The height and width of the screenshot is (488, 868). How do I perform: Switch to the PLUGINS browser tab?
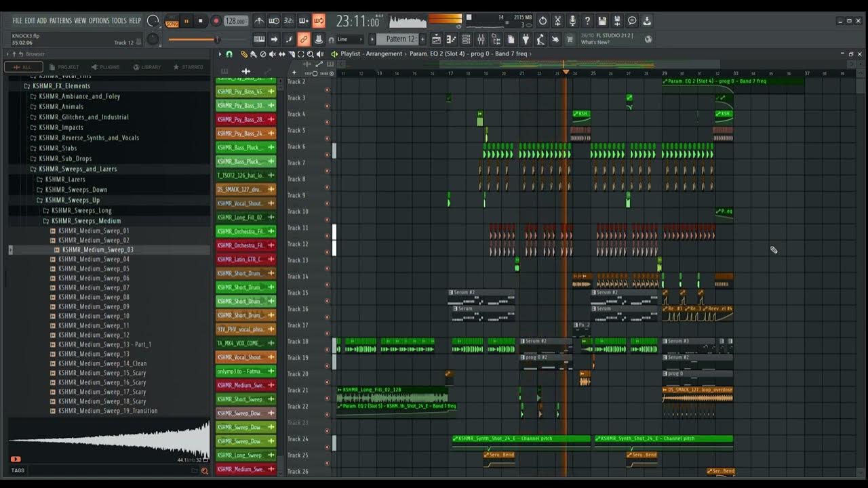pyautogui.click(x=104, y=67)
